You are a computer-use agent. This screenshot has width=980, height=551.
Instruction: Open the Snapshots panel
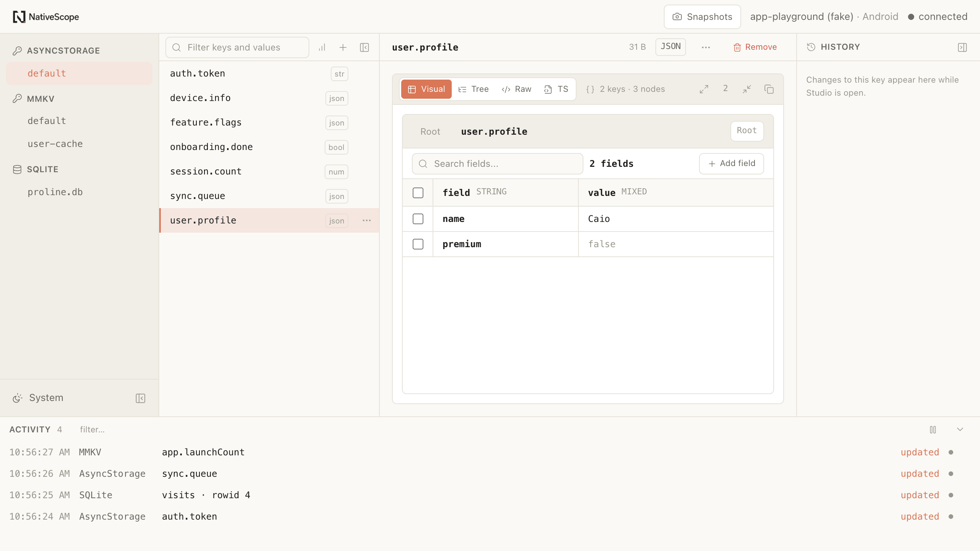coord(702,17)
